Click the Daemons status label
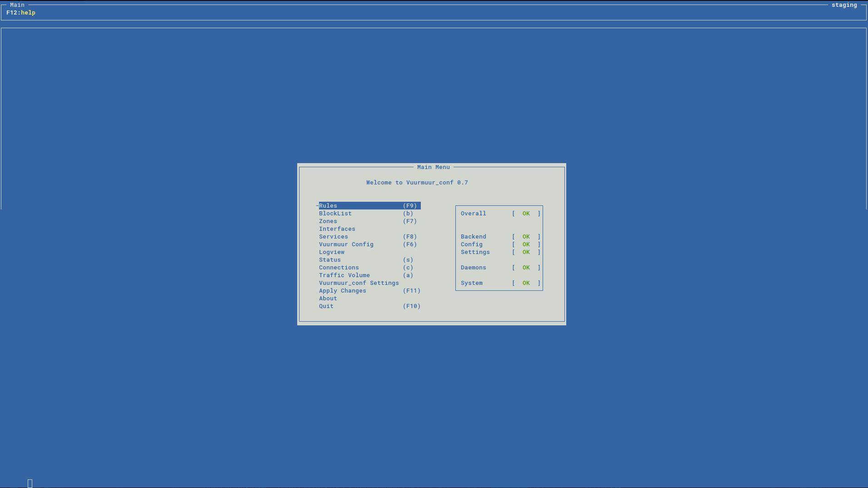Image resolution: width=868 pixels, height=488 pixels. coord(474,268)
